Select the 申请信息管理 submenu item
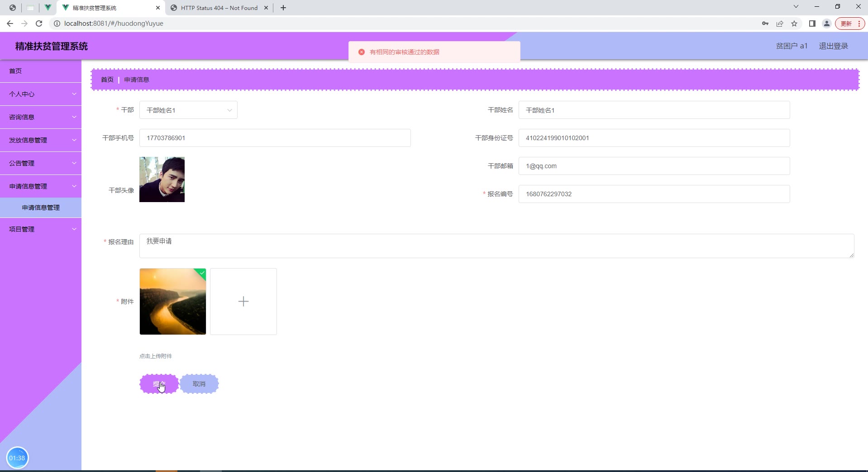Viewport: 868px width, 472px height. point(41,208)
